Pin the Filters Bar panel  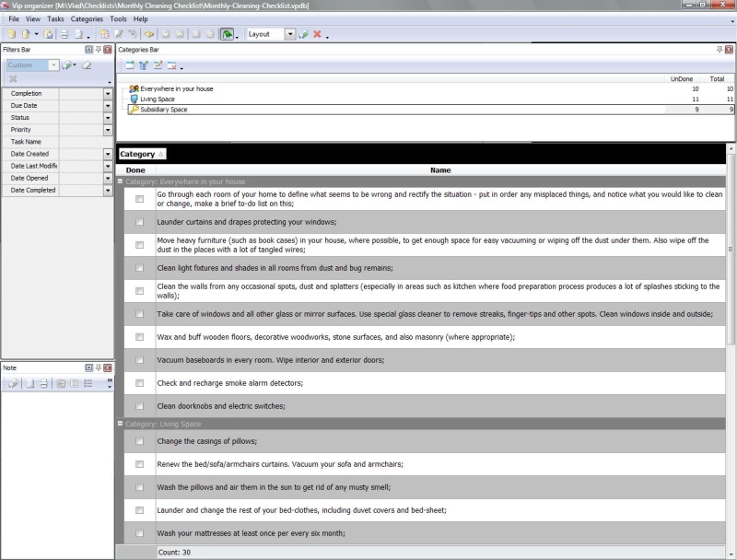pyautogui.click(x=99, y=49)
